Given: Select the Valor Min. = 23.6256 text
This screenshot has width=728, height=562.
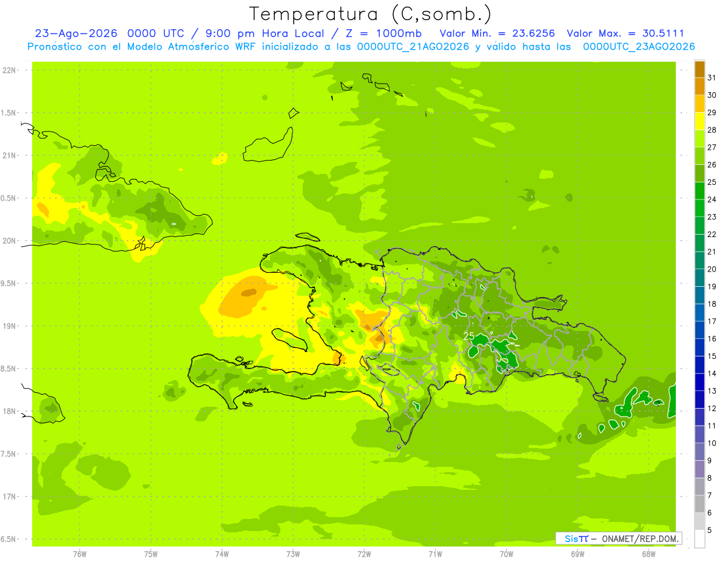Looking at the screenshot, I should point(497,33).
